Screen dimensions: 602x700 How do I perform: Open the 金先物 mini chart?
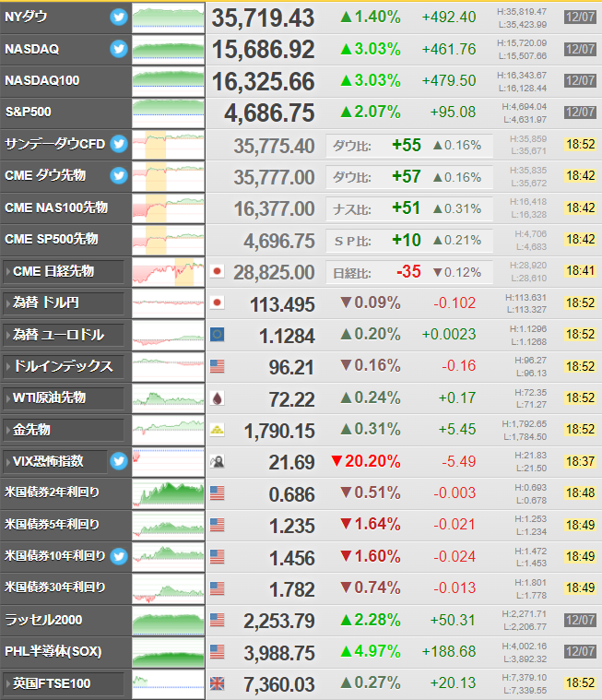point(168,430)
